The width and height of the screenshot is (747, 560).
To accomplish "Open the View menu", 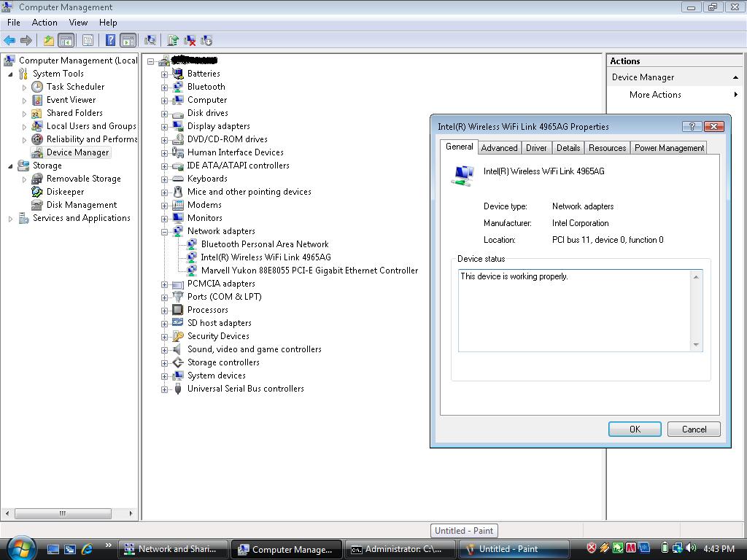I will click(78, 23).
